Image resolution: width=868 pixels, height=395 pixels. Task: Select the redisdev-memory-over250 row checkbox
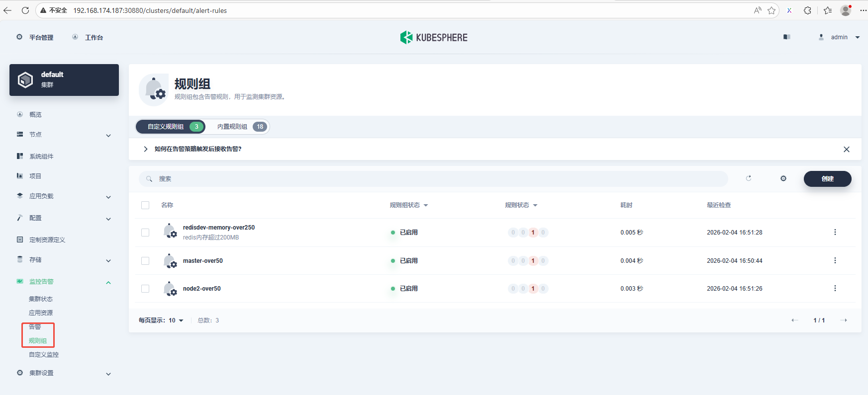(x=145, y=233)
